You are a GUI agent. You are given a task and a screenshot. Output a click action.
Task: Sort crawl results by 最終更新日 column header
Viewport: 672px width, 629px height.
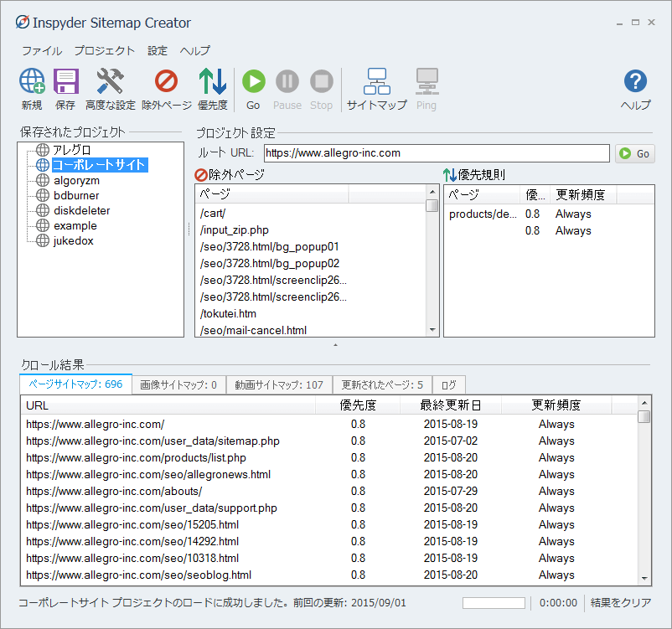(x=451, y=405)
